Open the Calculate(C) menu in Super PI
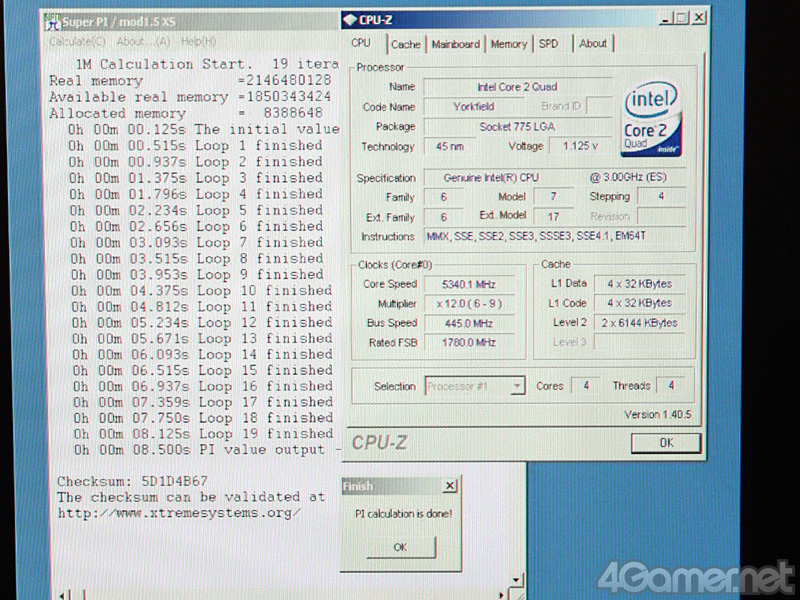 (78, 41)
